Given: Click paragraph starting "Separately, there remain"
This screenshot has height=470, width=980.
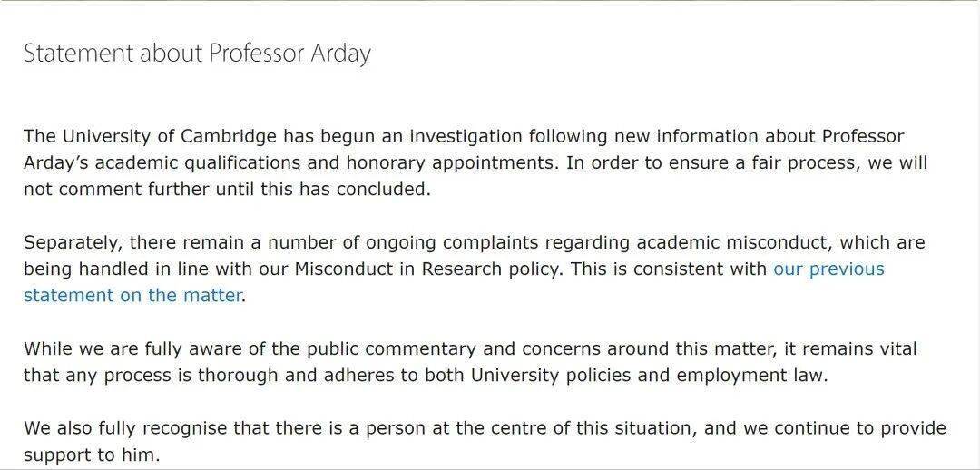Looking at the screenshot, I should [475, 269].
